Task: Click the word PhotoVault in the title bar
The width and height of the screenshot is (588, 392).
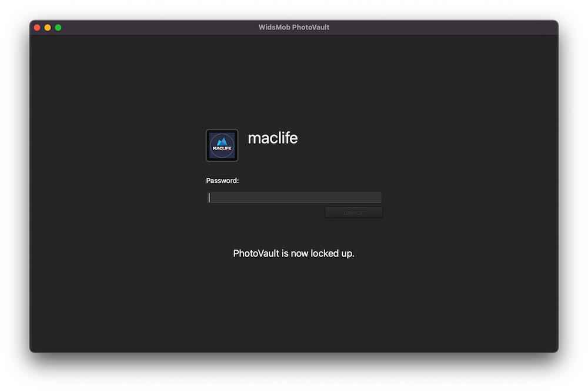Action: (311, 28)
